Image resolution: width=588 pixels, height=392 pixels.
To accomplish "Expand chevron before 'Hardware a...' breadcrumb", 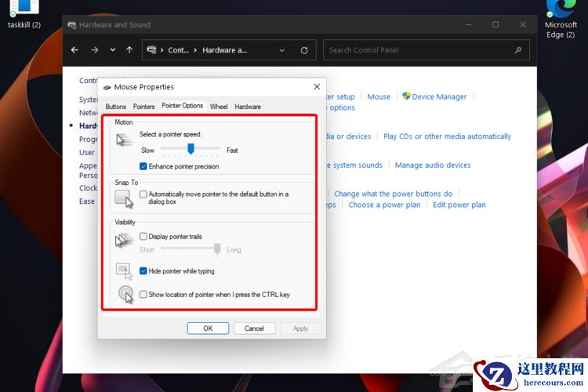I will coord(195,50).
